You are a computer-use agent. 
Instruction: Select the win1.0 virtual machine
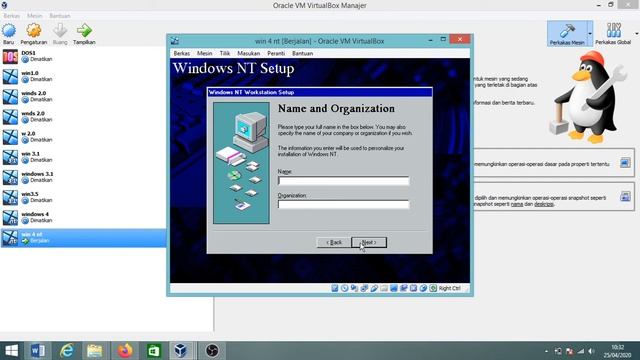pyautogui.click(x=83, y=76)
